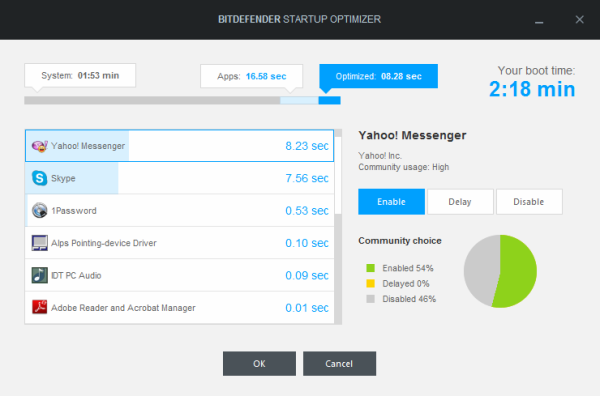
Task: Select the Enable startup option
Action: (391, 202)
